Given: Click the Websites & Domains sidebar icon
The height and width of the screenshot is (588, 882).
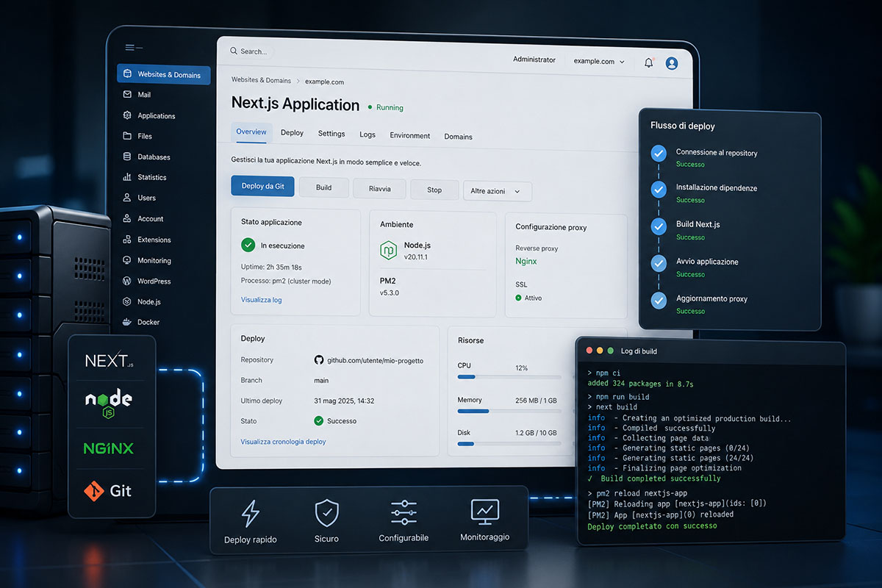Looking at the screenshot, I should 127,74.
